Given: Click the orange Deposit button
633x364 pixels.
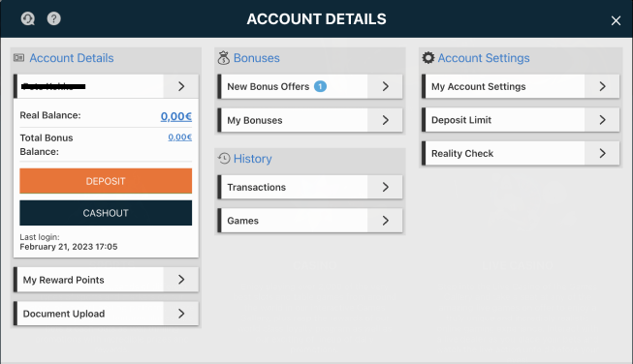Looking at the screenshot, I should tap(106, 181).
